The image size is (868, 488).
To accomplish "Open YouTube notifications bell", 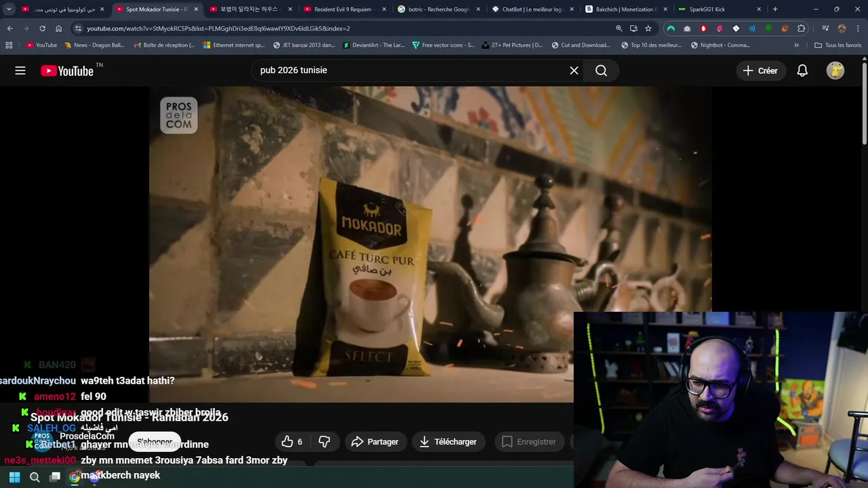I will pos(802,70).
